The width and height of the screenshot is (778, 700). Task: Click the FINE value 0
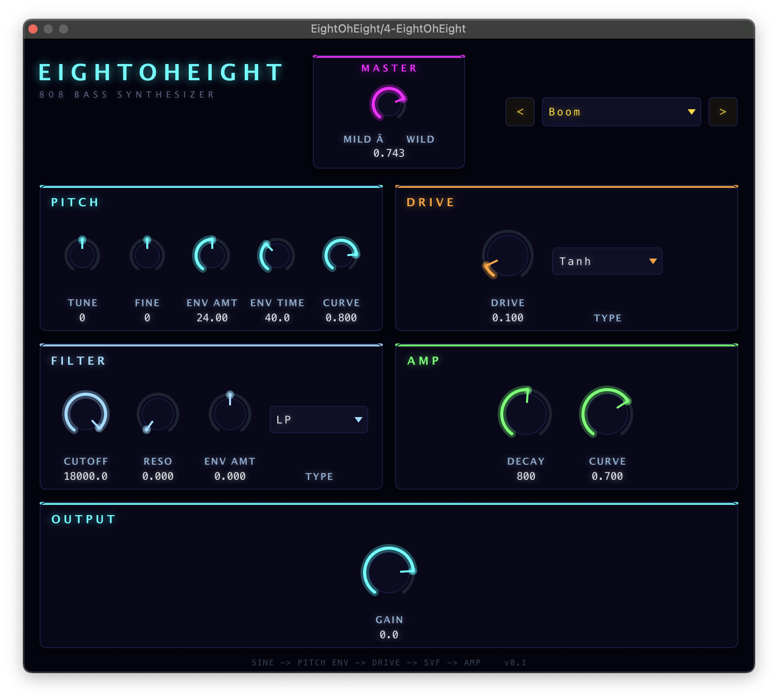[x=147, y=317]
